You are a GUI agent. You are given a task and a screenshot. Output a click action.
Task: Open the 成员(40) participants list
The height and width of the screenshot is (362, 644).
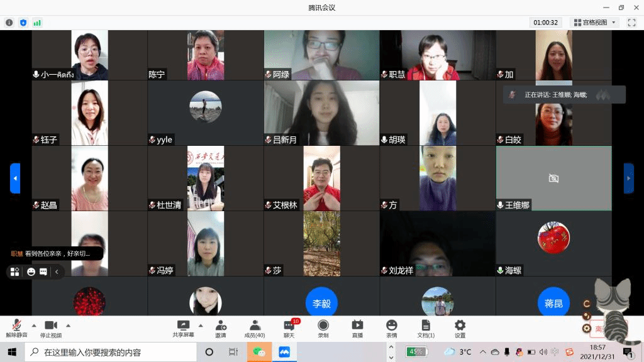point(255,329)
